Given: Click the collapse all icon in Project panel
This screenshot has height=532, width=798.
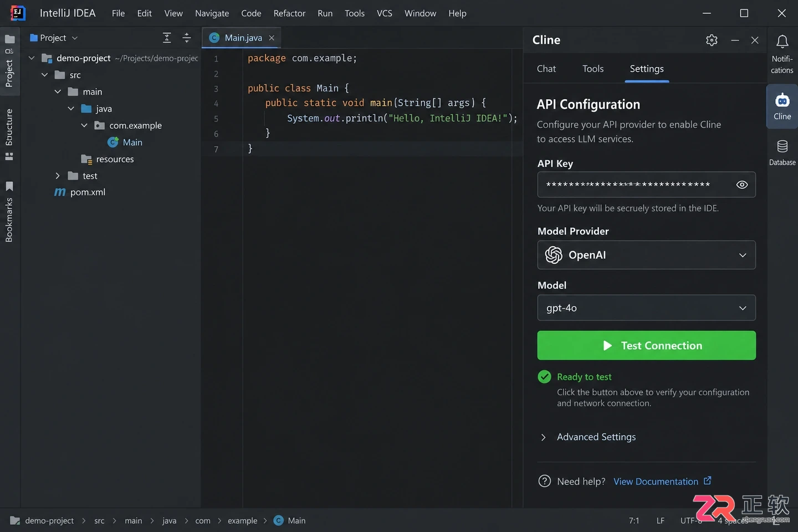Looking at the screenshot, I should 187,38.
